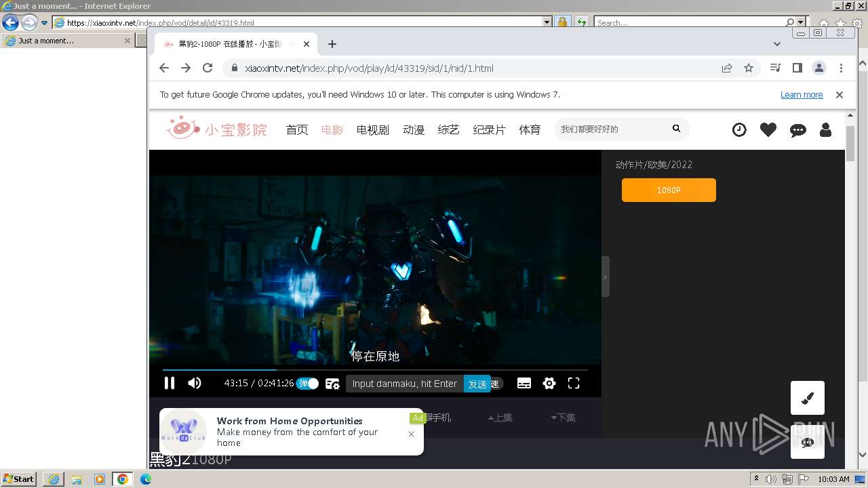Open the 动漫 navigation item

point(414,129)
